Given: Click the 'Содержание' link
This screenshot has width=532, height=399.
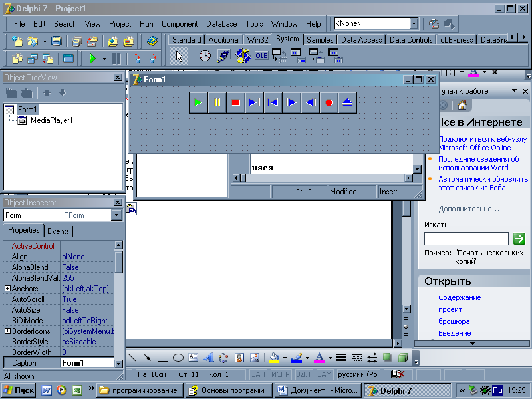Looking at the screenshot, I should pos(460,297).
